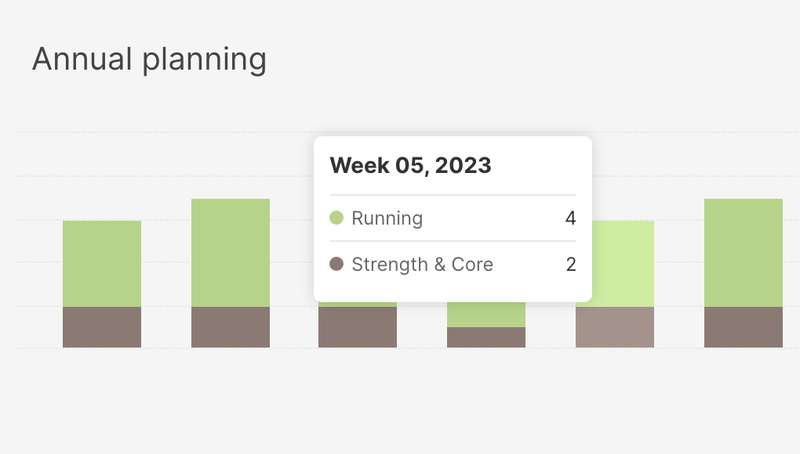
Task: Click the Strength & Core value 2
Action: (x=570, y=265)
